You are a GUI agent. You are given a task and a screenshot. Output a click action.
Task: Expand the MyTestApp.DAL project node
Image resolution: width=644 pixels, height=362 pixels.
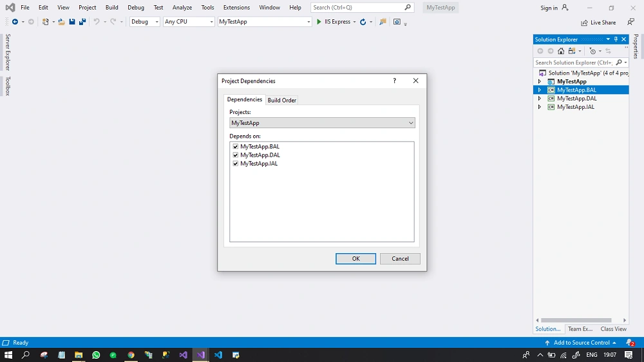click(540, 99)
